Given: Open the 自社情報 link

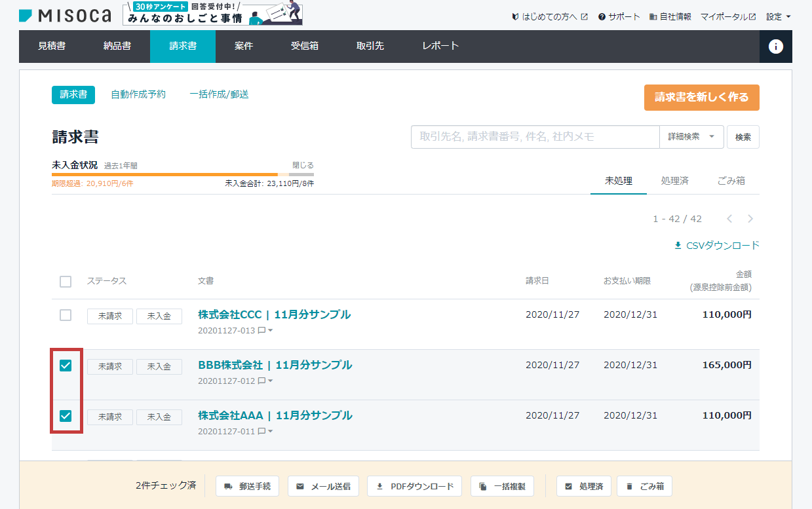Looking at the screenshot, I should point(670,16).
